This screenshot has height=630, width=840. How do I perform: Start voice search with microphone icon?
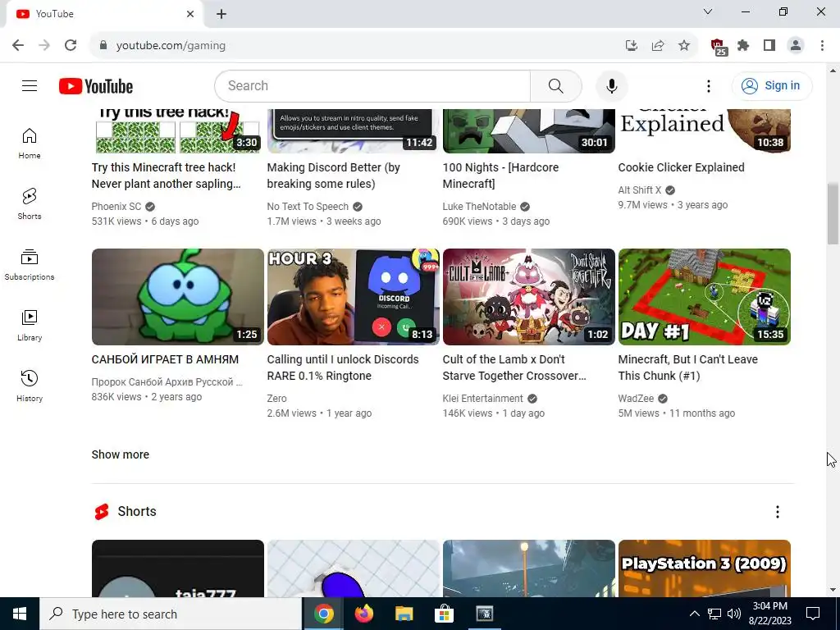611,85
